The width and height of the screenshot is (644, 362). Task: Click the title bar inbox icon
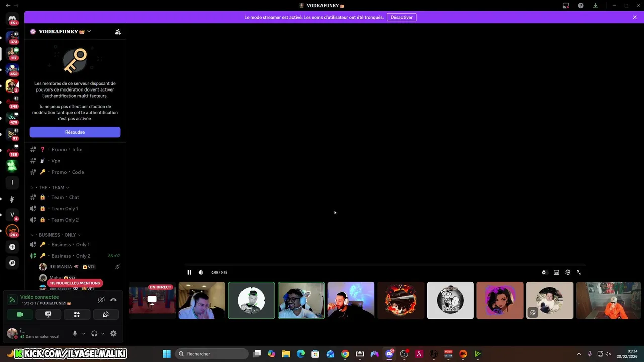click(x=566, y=6)
